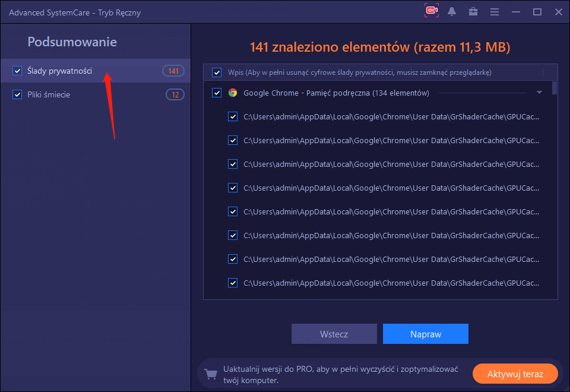Click the Google Chrome Pamięć podręczna row label
This screenshot has width=570, height=392.
(336, 93)
